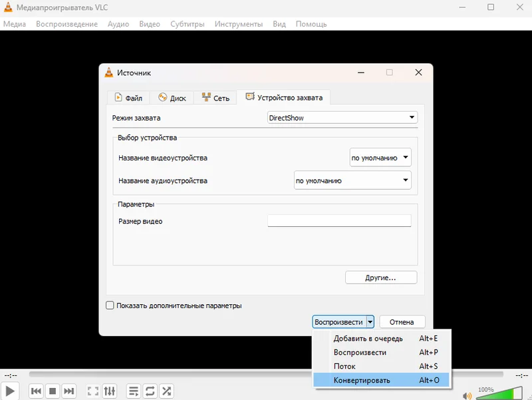Open extended settings equalizer icon
This screenshot has height=400, width=532.
[x=110, y=391]
